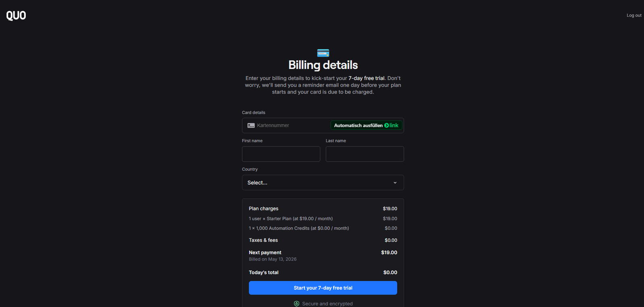
Task: Click the secure shield lock icon
Action: click(297, 304)
